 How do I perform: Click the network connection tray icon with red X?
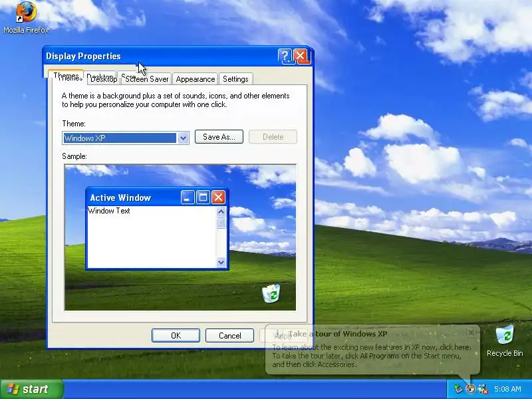[483, 389]
